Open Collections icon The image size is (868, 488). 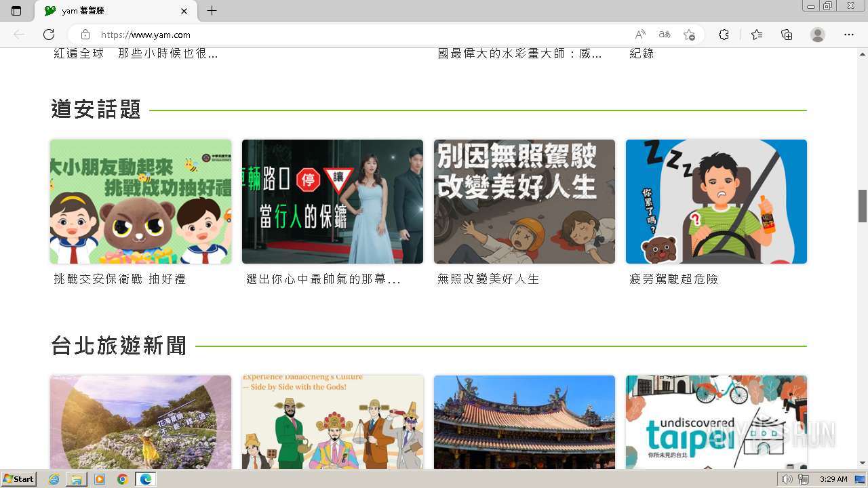(787, 35)
